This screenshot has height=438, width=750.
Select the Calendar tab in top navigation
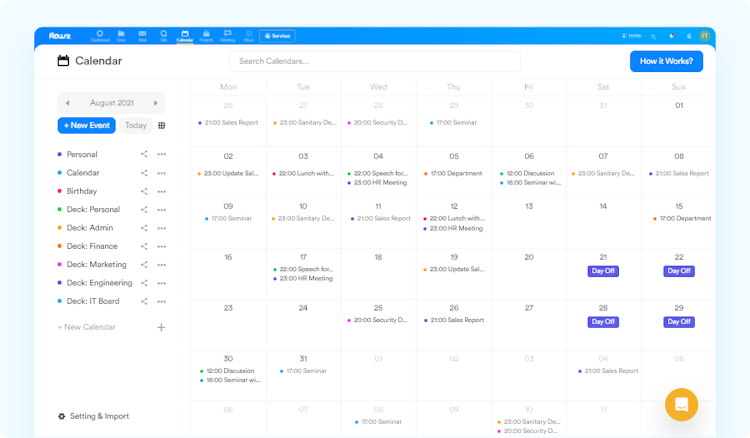pos(185,36)
